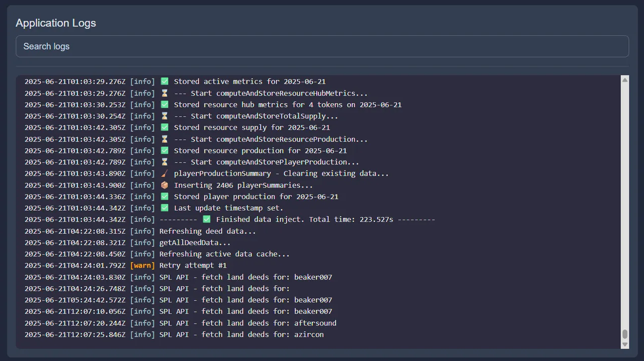Click the checkmark on Last update timestamp set
Image resolution: width=644 pixels, height=361 pixels.
(x=165, y=208)
